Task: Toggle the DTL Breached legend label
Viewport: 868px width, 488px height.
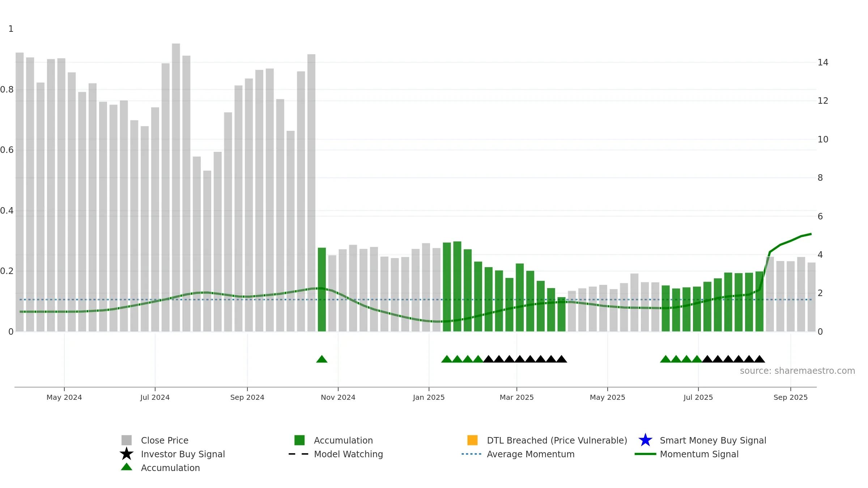Action: pos(557,440)
